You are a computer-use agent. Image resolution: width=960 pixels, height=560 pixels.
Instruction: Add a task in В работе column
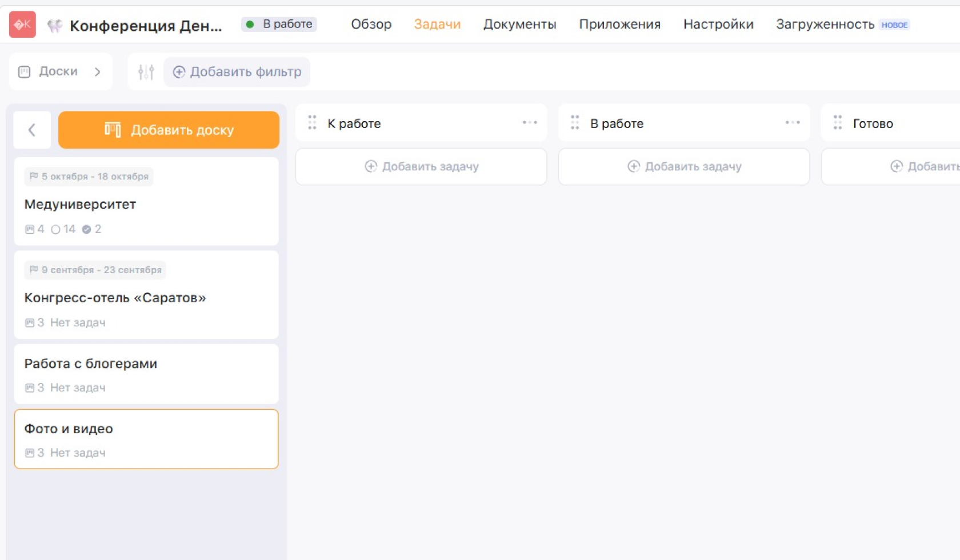(x=684, y=166)
